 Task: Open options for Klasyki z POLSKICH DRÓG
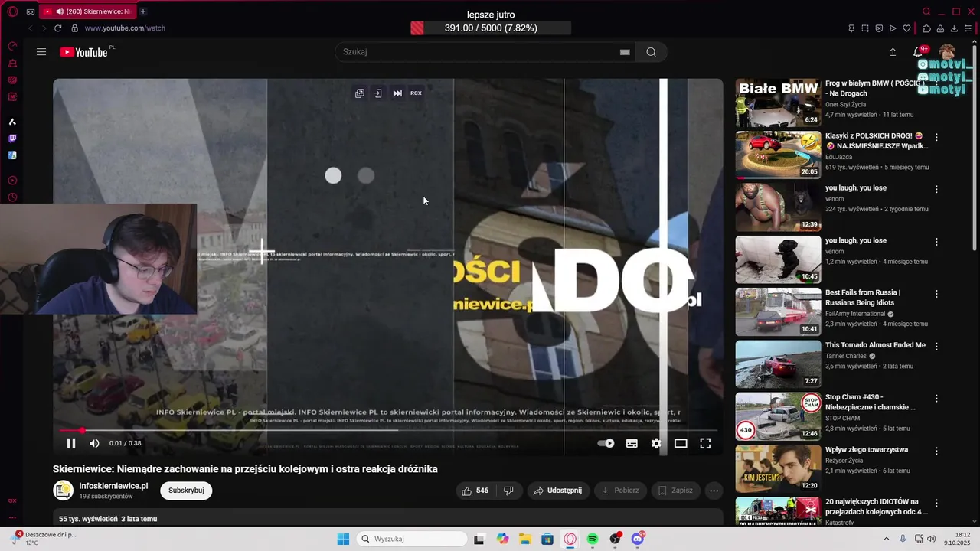tap(936, 137)
